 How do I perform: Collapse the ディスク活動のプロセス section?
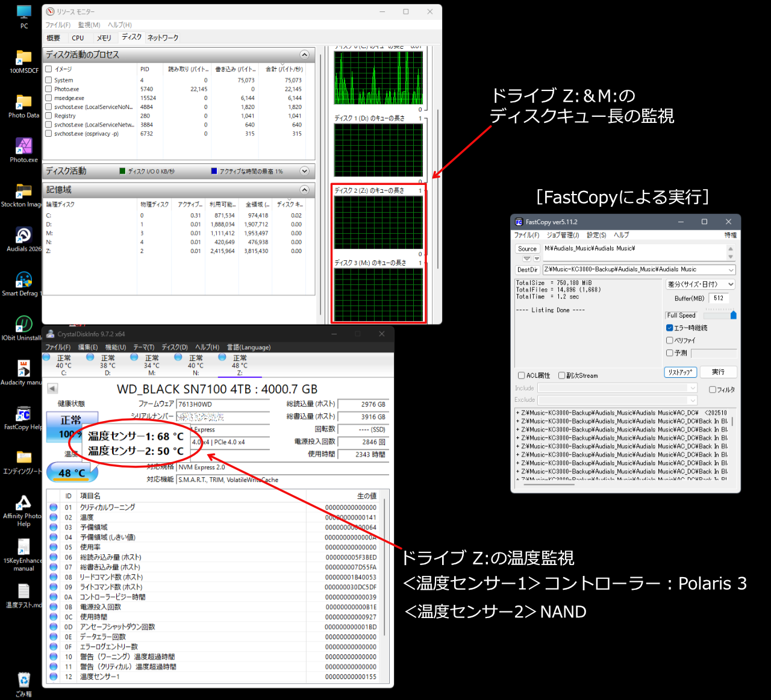[304, 55]
